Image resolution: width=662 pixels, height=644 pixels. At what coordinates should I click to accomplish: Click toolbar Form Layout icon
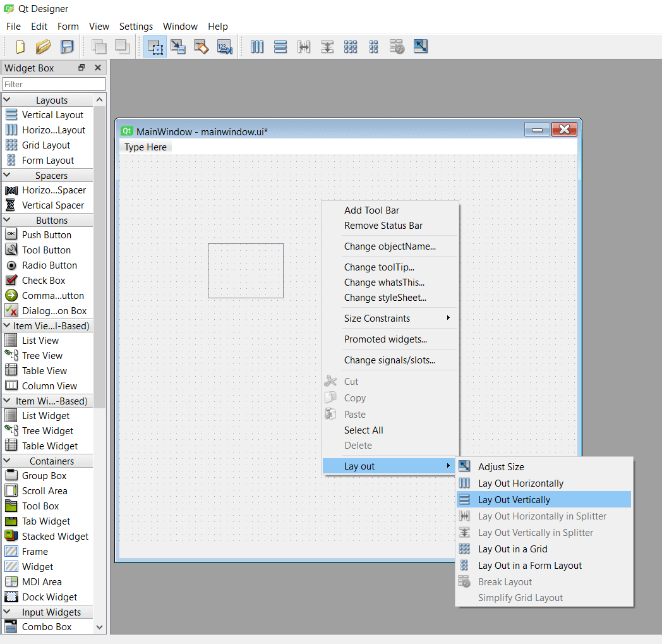tap(374, 47)
